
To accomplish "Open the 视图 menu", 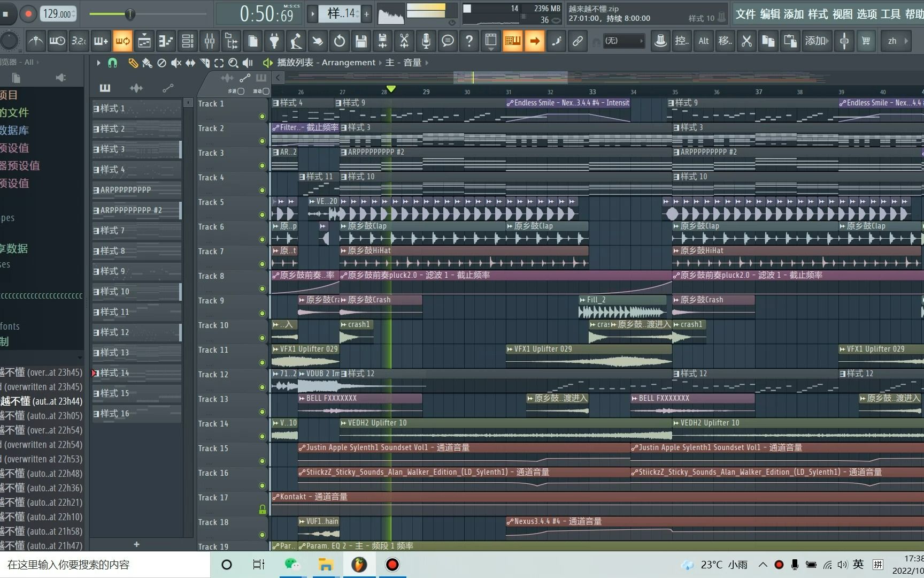I will 843,14.
